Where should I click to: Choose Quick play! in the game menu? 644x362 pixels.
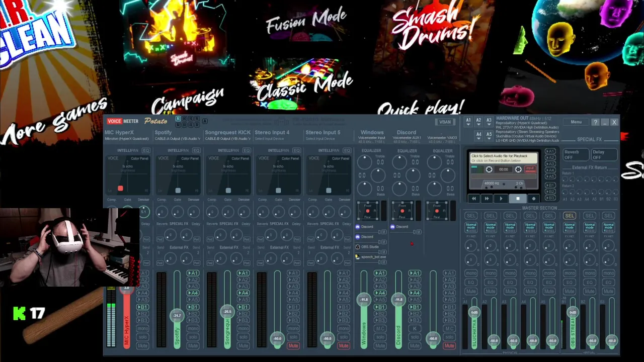click(x=421, y=108)
